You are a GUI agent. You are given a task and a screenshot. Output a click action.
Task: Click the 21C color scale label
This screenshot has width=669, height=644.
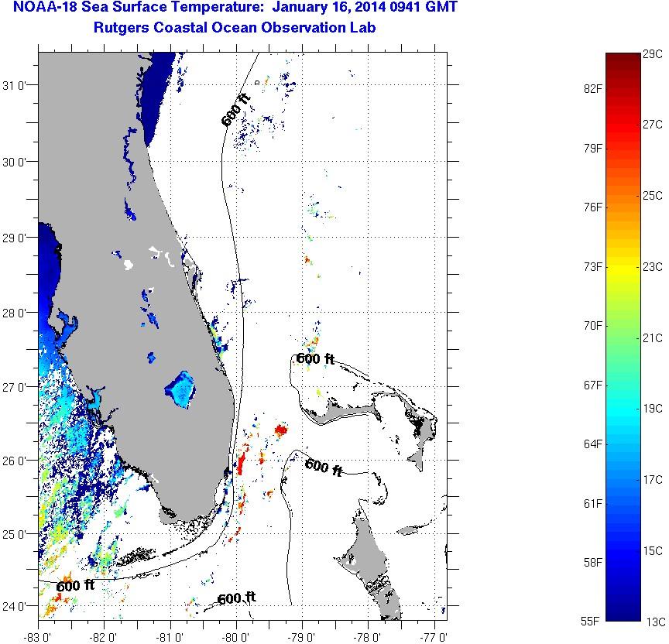click(653, 337)
